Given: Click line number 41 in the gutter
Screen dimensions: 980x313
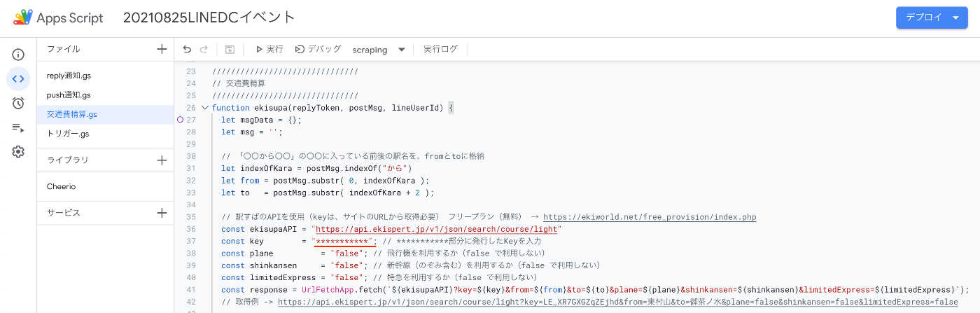Looking at the screenshot, I should [x=190, y=290].
